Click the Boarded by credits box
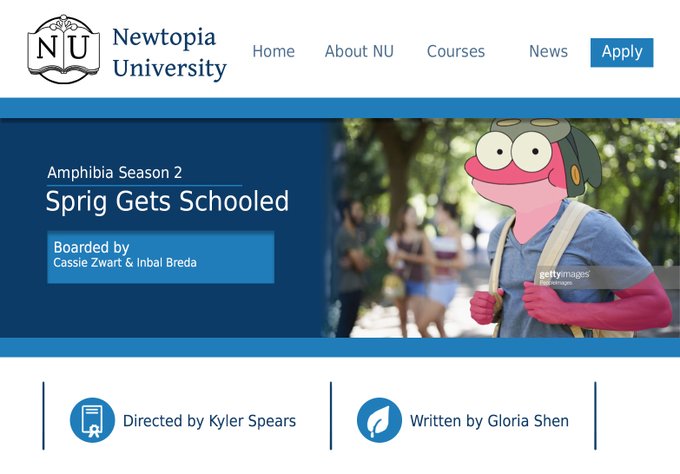 pos(160,257)
